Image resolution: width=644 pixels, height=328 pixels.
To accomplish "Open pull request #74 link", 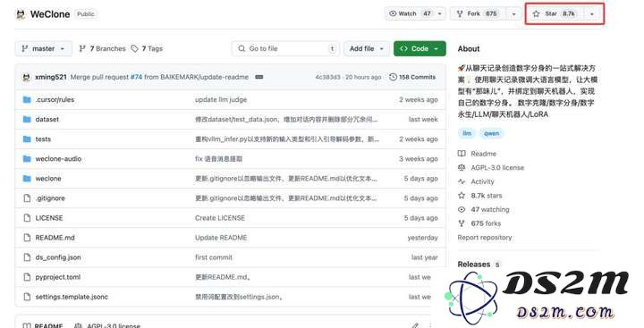I will [x=136, y=77].
